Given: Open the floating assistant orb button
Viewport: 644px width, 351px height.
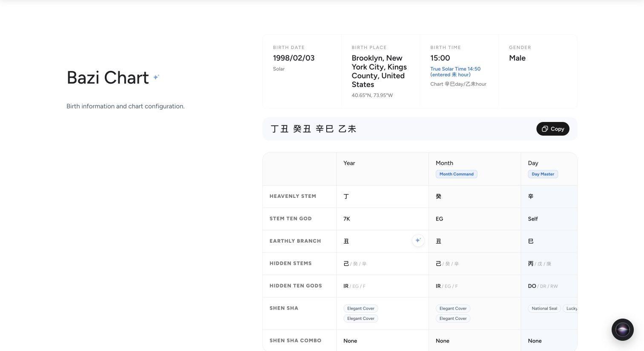Looking at the screenshot, I should pos(622,330).
